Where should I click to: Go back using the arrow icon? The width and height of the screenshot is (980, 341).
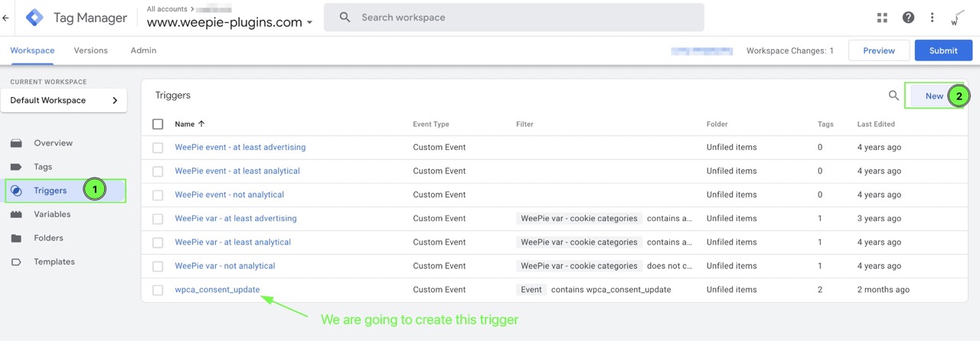click(6, 18)
